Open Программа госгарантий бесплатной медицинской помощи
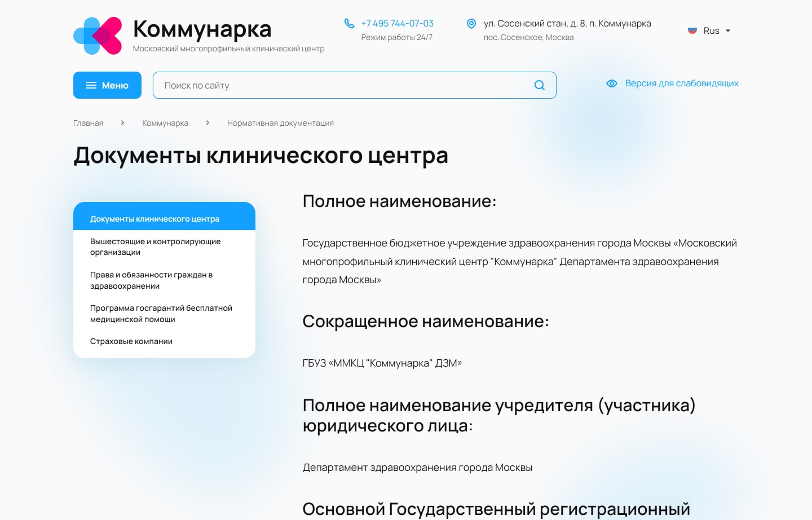The width and height of the screenshot is (812, 520). pos(161,314)
